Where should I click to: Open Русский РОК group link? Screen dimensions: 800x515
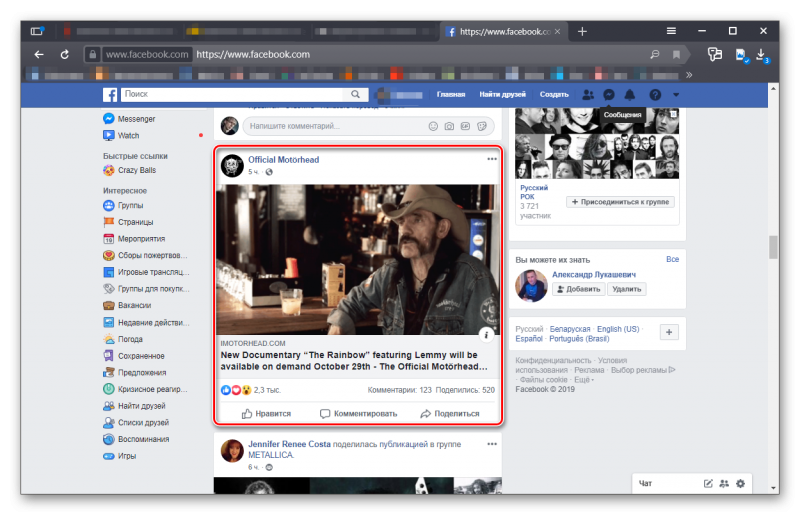pyautogui.click(x=534, y=192)
